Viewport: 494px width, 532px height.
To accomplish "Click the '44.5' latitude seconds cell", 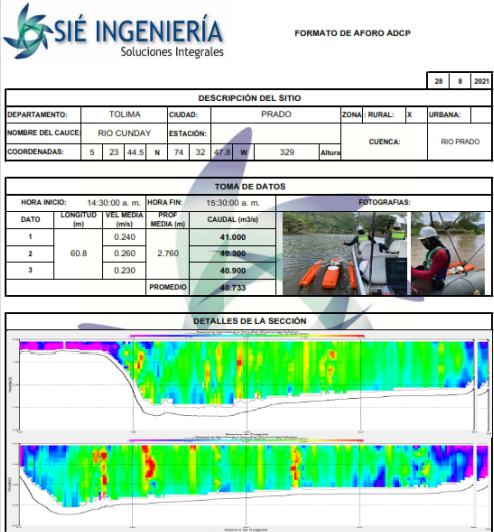I will 135,152.
